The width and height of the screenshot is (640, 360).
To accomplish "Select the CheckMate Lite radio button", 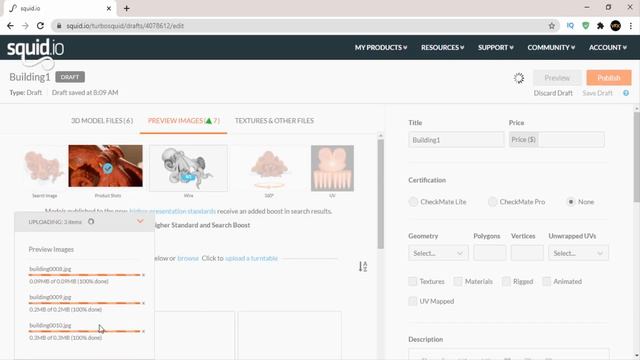I will click(413, 202).
